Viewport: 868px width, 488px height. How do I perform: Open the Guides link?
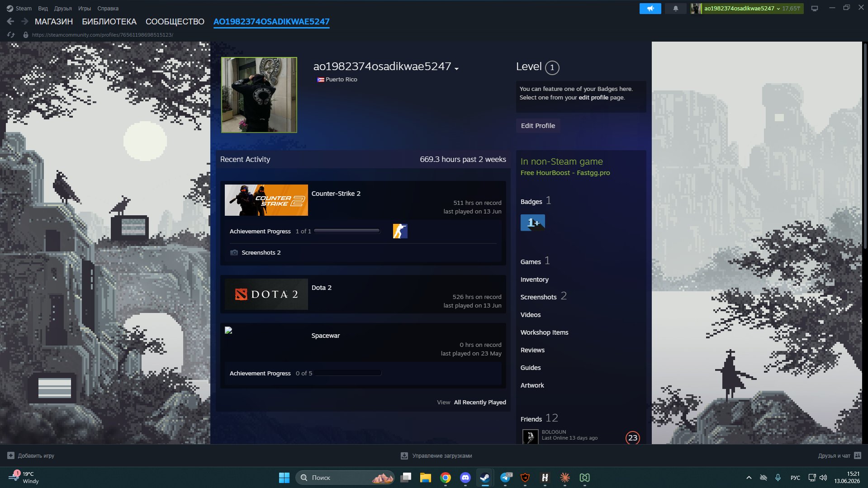point(531,368)
